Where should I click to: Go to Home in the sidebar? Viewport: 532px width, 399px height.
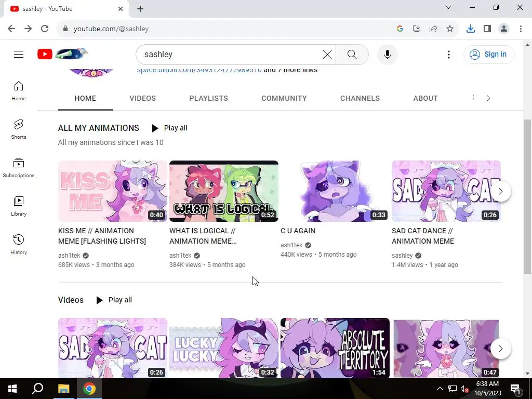click(19, 91)
